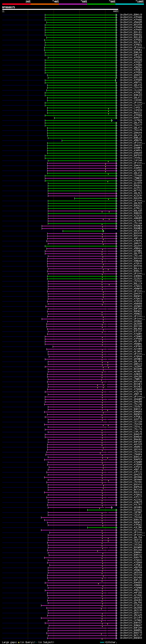Select the UniRef100_O22820 label
146x644 pixels.
click(x=131, y=278)
